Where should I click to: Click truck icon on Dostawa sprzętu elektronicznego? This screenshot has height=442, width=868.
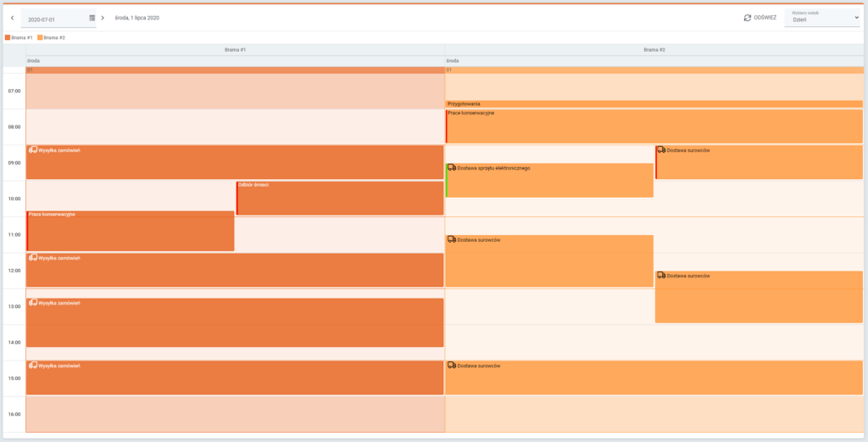(x=452, y=168)
